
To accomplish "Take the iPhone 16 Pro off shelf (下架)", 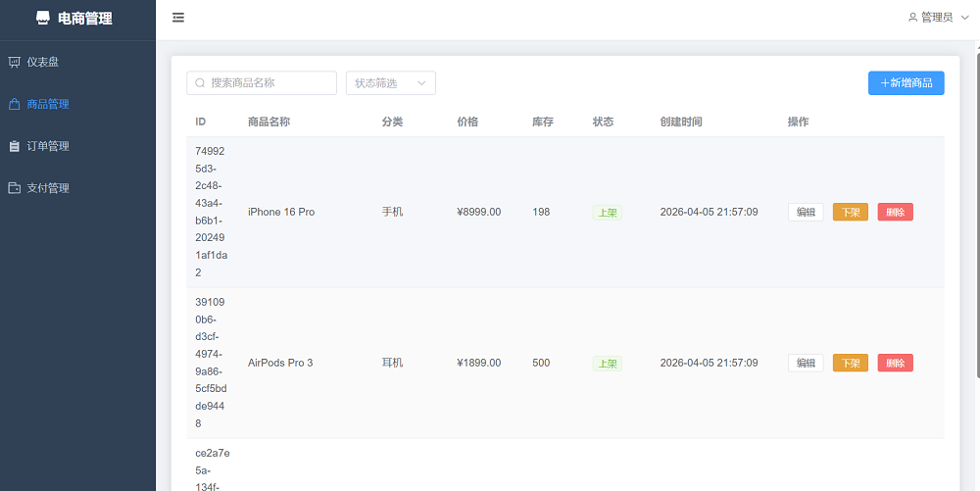I will [x=850, y=212].
